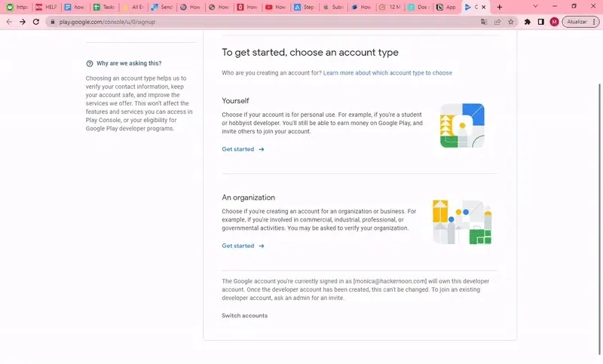The height and width of the screenshot is (364, 603).
Task: Open a new browser tab
Action: (x=500, y=7)
